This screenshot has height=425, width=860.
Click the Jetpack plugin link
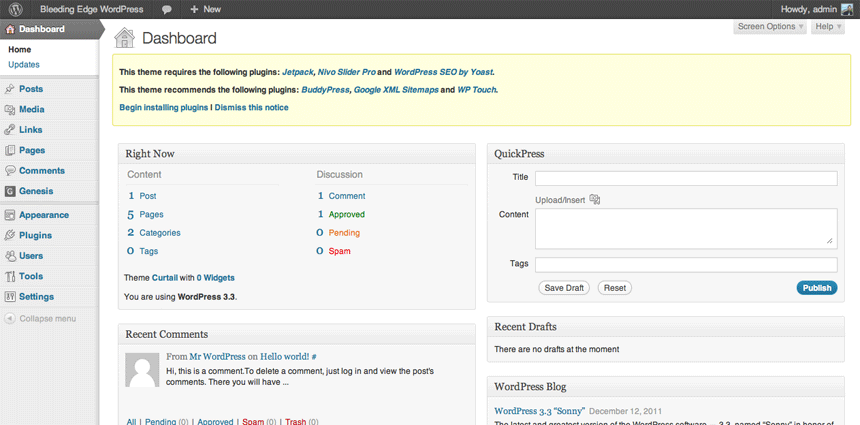[x=298, y=72]
